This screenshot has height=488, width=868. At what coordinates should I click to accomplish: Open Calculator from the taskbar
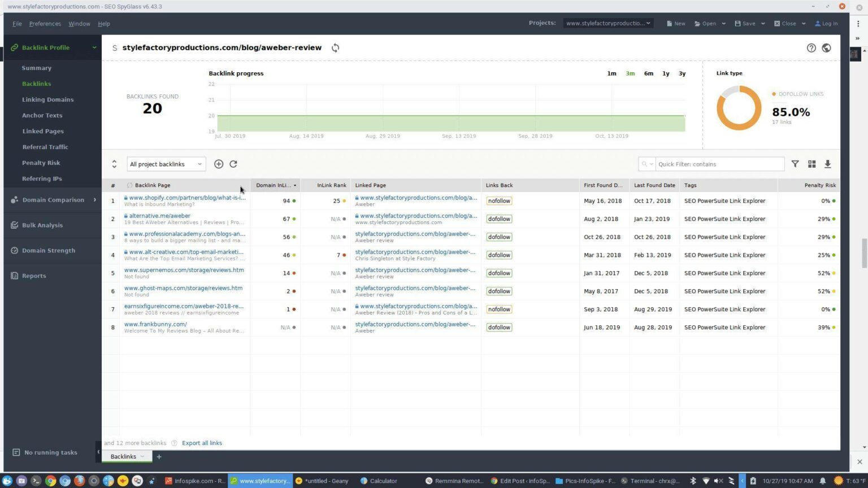point(379,481)
